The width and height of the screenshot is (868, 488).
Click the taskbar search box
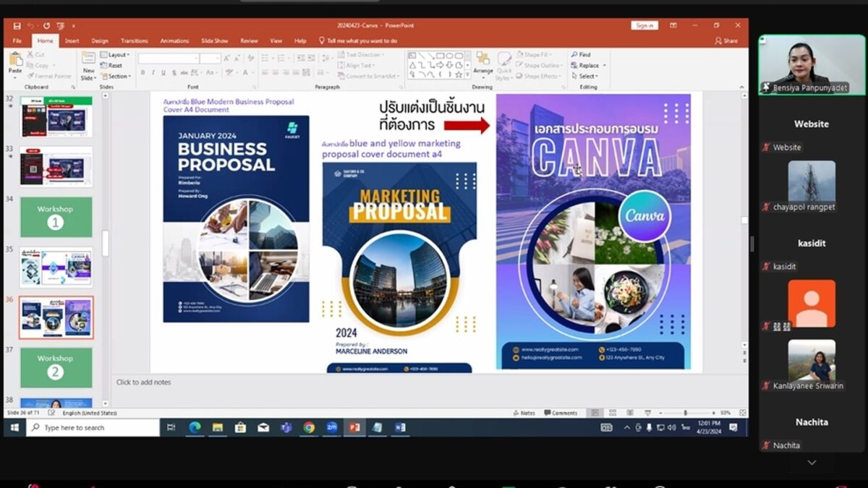point(93,427)
